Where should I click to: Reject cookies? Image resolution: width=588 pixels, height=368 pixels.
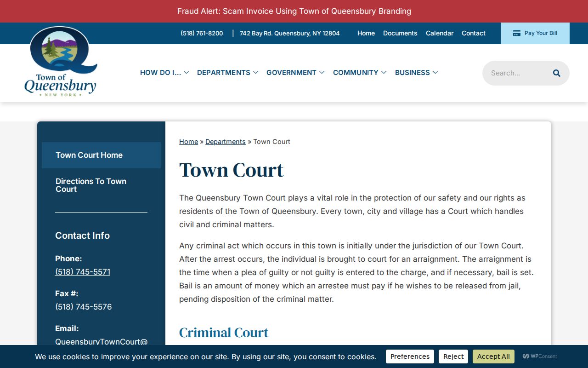click(x=453, y=356)
